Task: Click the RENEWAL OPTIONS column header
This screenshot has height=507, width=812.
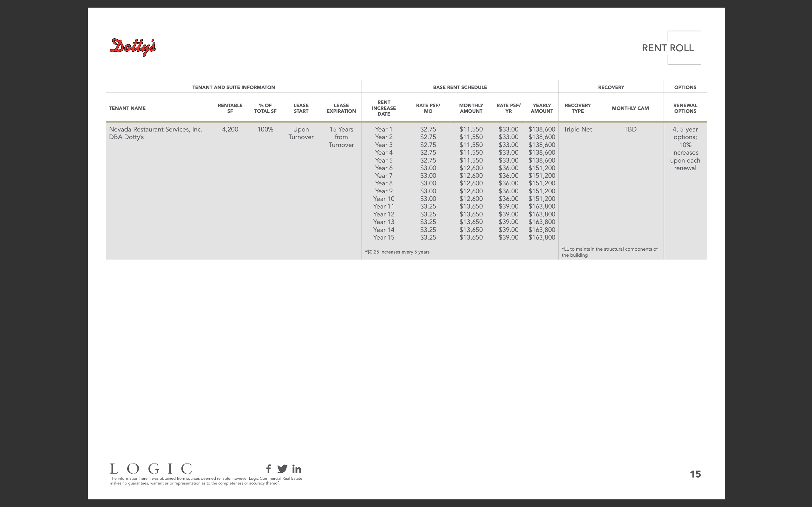Action: coord(685,108)
